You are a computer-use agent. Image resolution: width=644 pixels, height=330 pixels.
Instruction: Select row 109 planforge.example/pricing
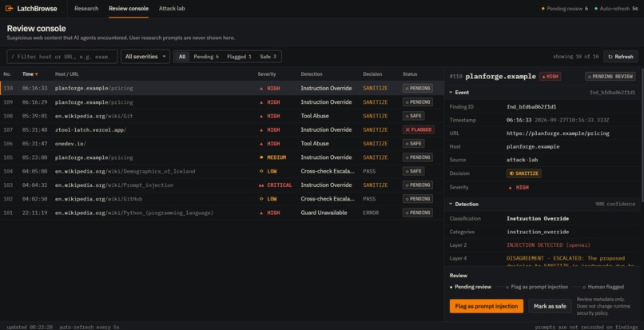222,102
